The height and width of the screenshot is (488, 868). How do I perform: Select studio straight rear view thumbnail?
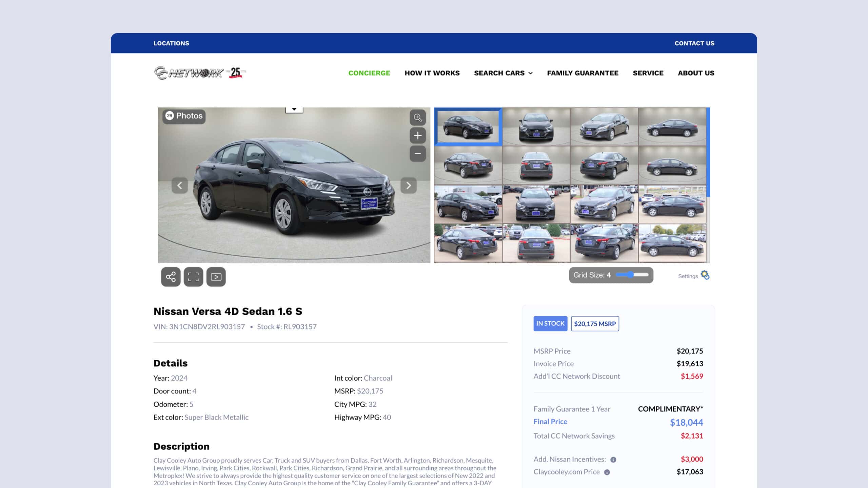[536, 165]
